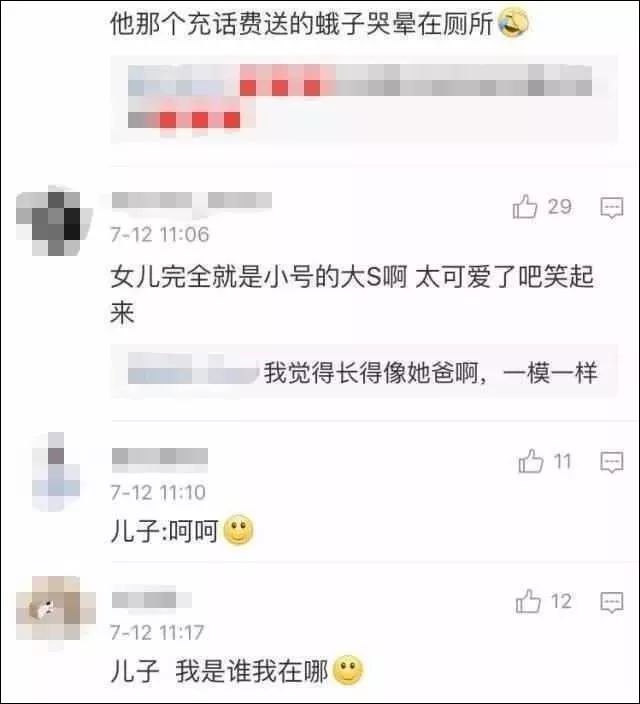640x704 pixels.
Task: Open the pixelated reply box with red squares
Action: tap(365, 99)
